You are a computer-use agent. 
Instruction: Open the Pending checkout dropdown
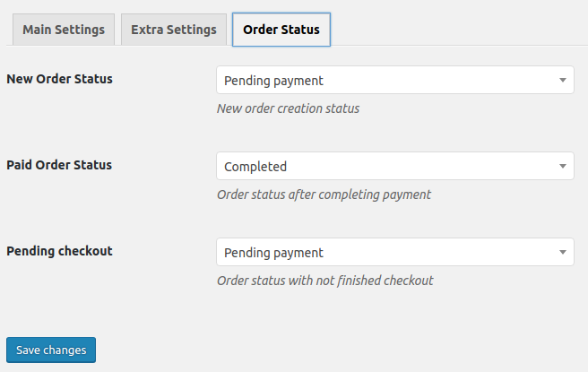(x=394, y=252)
